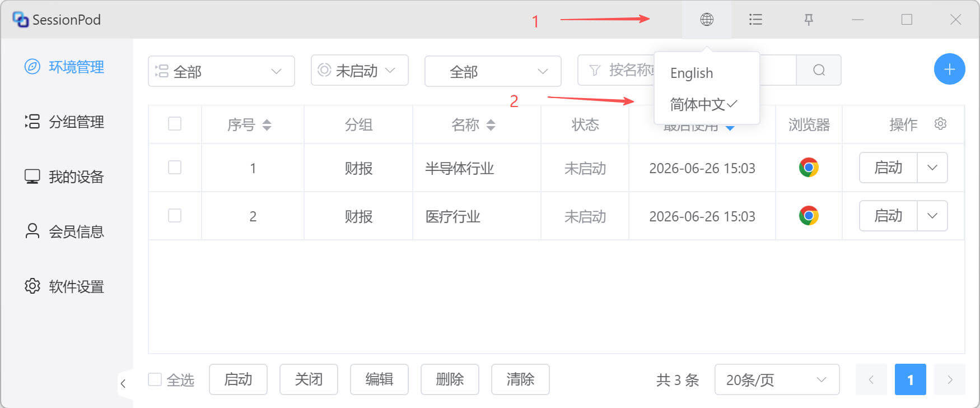980x408 pixels.
Task: Click Chrome browser icon for 半导体行业
Action: click(809, 168)
